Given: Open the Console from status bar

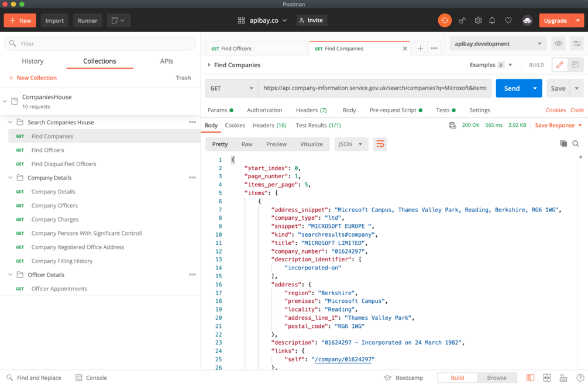Looking at the screenshot, I should [91, 378].
